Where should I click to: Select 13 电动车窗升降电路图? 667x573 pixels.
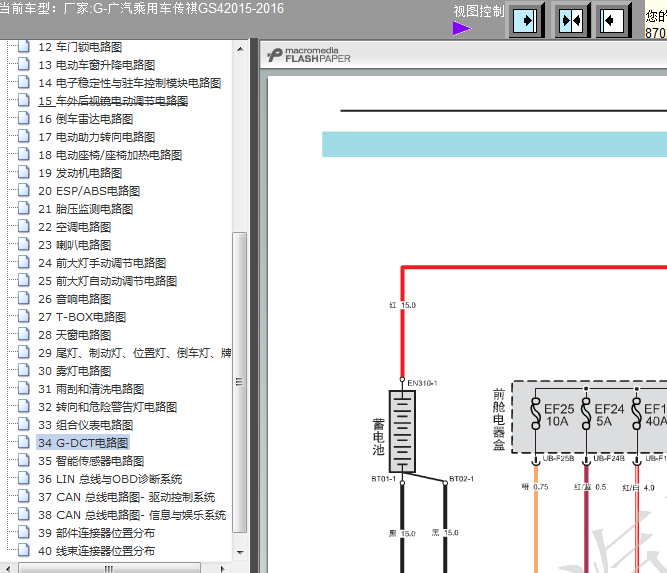click(x=97, y=65)
